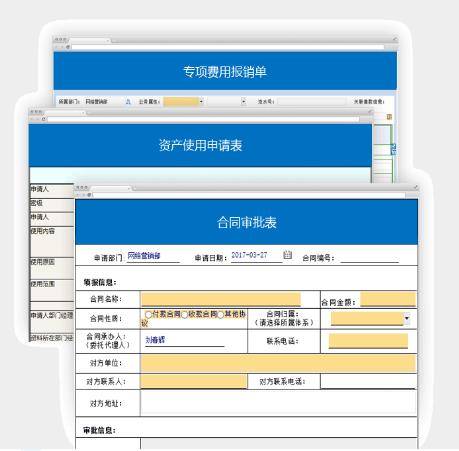
Task: Open the calendar picker beside 申请日期
Action: click(287, 255)
